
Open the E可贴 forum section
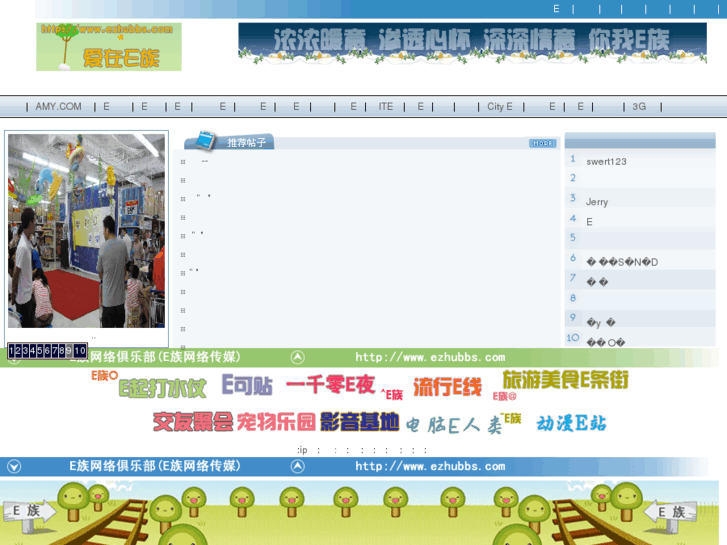click(x=247, y=385)
